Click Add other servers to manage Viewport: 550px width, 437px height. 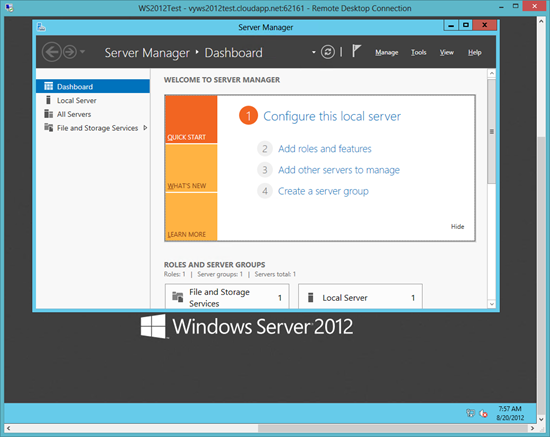point(339,170)
